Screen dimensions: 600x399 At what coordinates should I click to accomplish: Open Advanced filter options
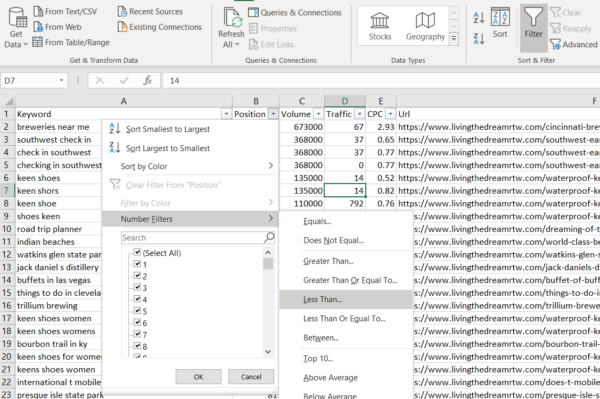click(574, 44)
